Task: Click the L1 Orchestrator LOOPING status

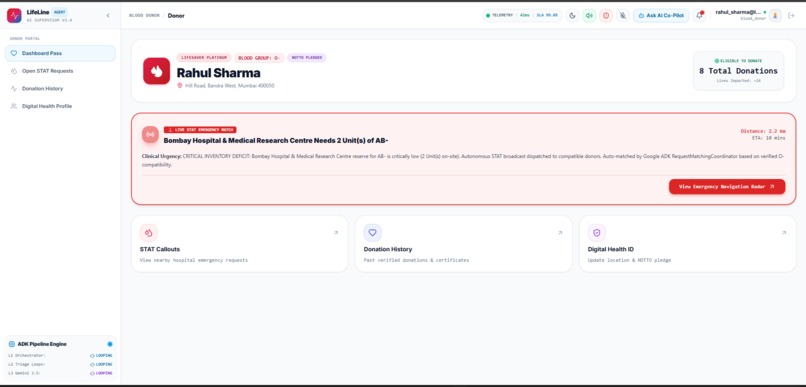Action: pyautogui.click(x=101, y=356)
